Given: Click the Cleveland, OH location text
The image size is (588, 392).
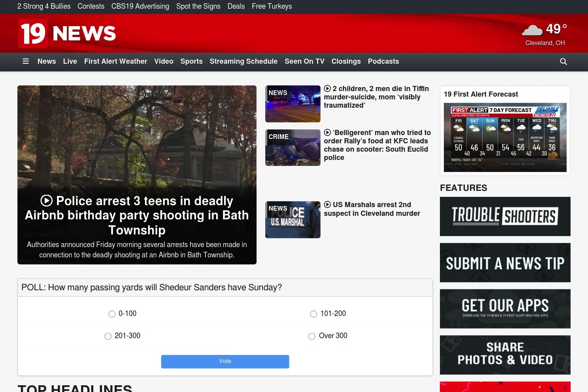Looking at the screenshot, I should point(545,43).
